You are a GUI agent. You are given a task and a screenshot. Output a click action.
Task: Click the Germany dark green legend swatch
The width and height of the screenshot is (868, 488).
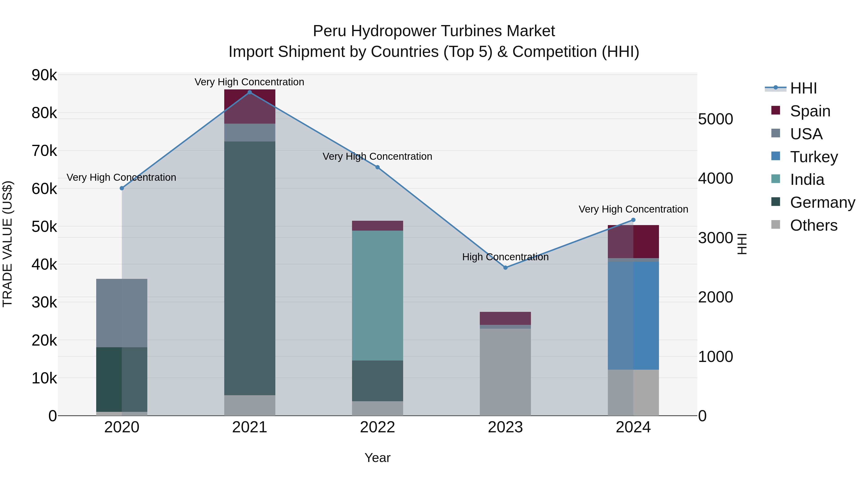[776, 202]
